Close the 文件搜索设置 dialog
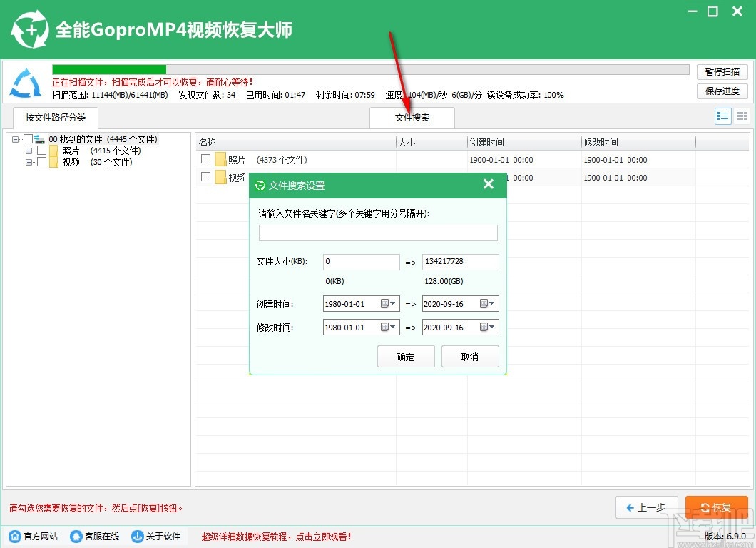Viewport: 756px width, 548px height. point(489,184)
